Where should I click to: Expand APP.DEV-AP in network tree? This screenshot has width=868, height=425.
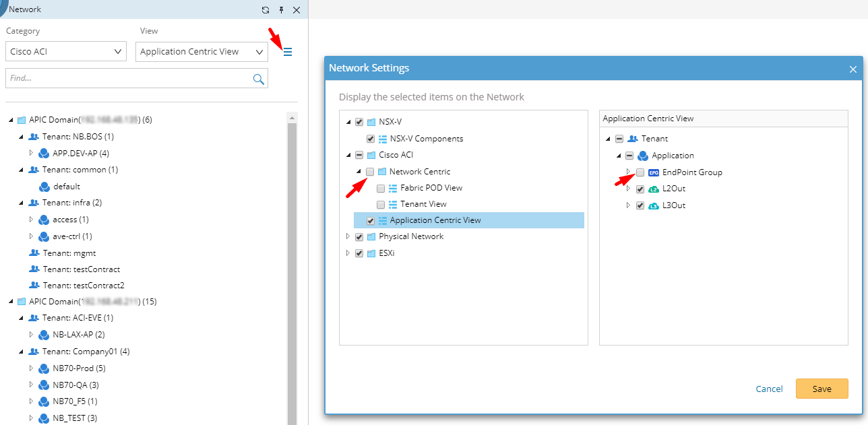click(31, 153)
